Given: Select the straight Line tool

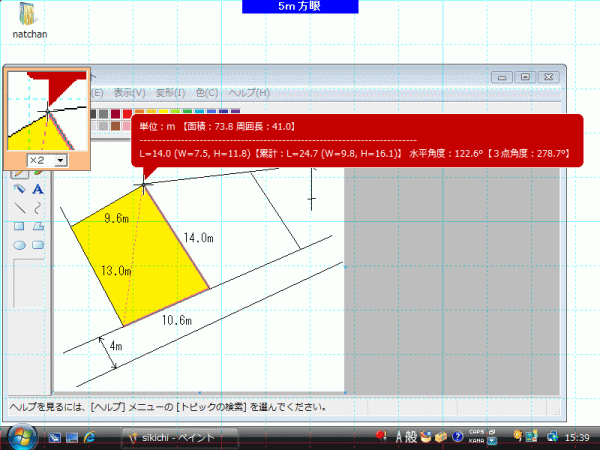Looking at the screenshot, I should (x=20, y=208).
